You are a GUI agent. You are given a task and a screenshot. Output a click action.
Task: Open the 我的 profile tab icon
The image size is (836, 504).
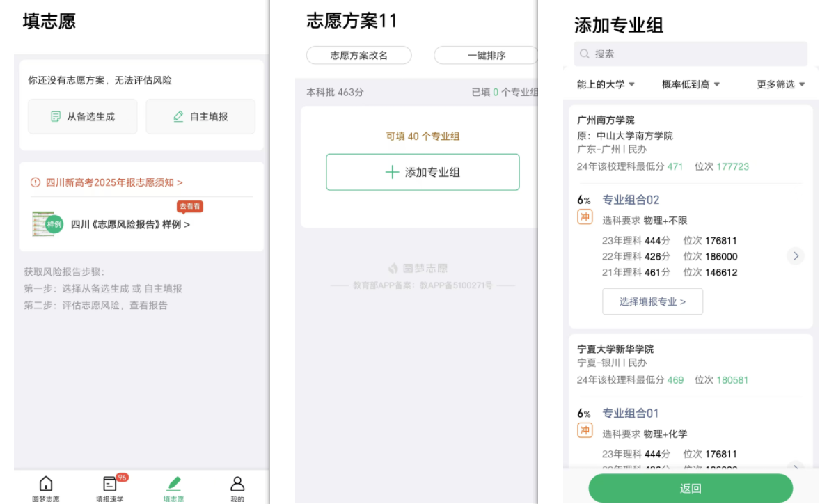pos(237,484)
